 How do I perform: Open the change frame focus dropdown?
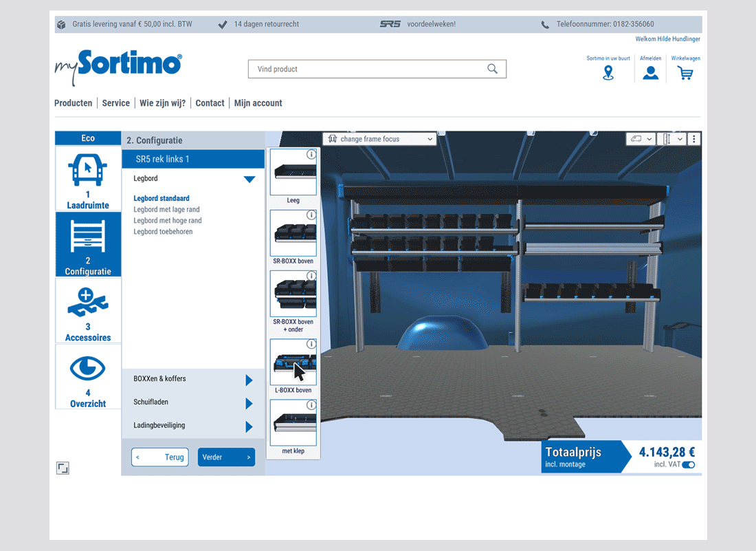click(x=379, y=139)
